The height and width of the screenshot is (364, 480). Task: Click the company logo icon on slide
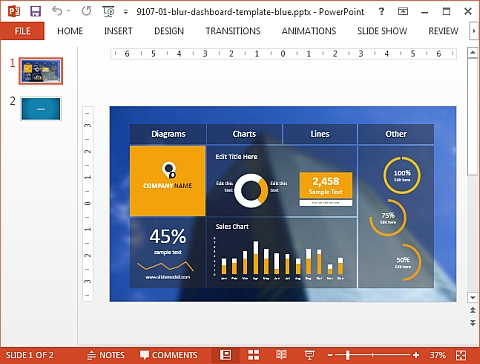pyautogui.click(x=169, y=170)
